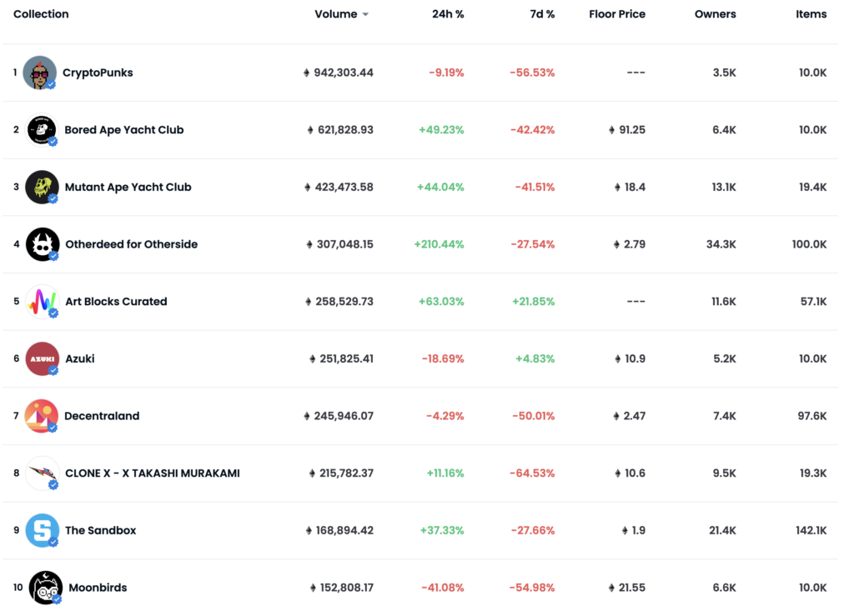Sort by the 24h % column header
This screenshot has width=854, height=616.
coord(448,14)
